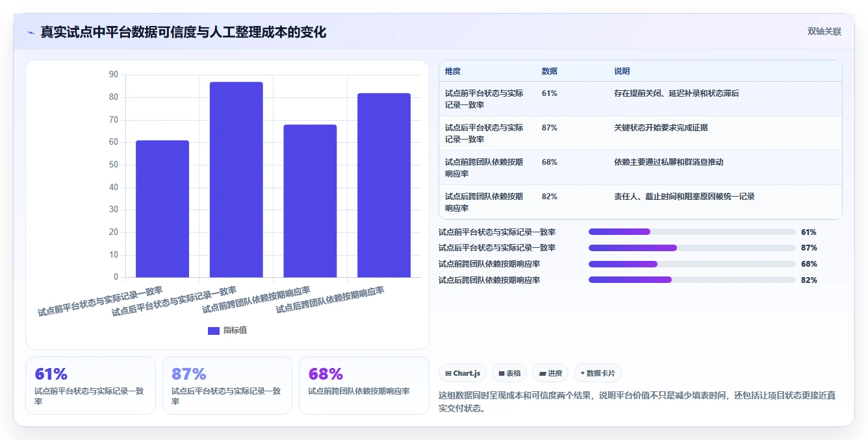Click the 数据卡片 chip

598,373
